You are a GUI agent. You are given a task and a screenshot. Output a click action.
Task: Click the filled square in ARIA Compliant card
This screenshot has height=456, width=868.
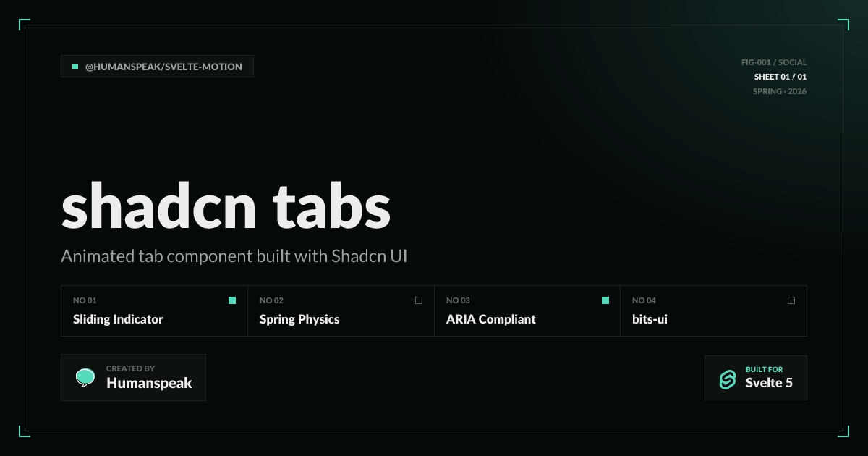pyautogui.click(x=605, y=300)
